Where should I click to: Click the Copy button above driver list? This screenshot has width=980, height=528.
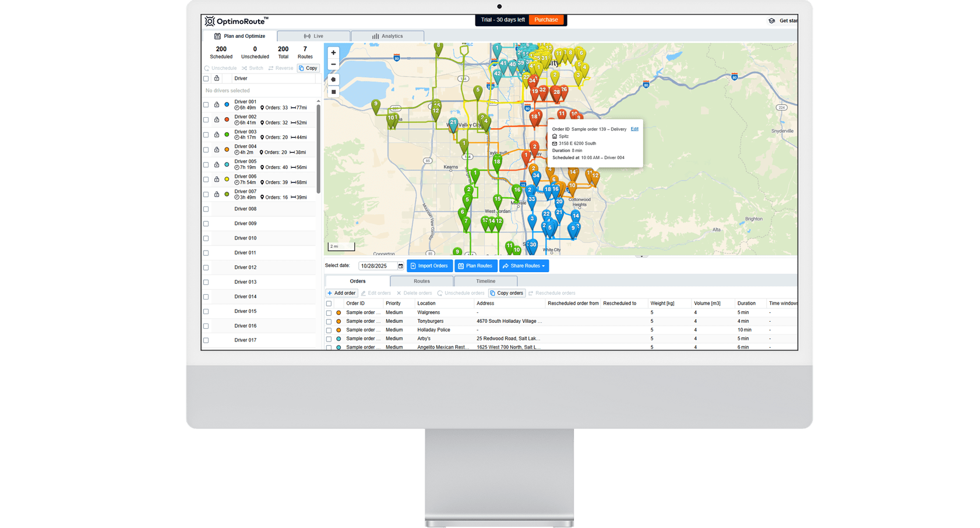tap(308, 68)
